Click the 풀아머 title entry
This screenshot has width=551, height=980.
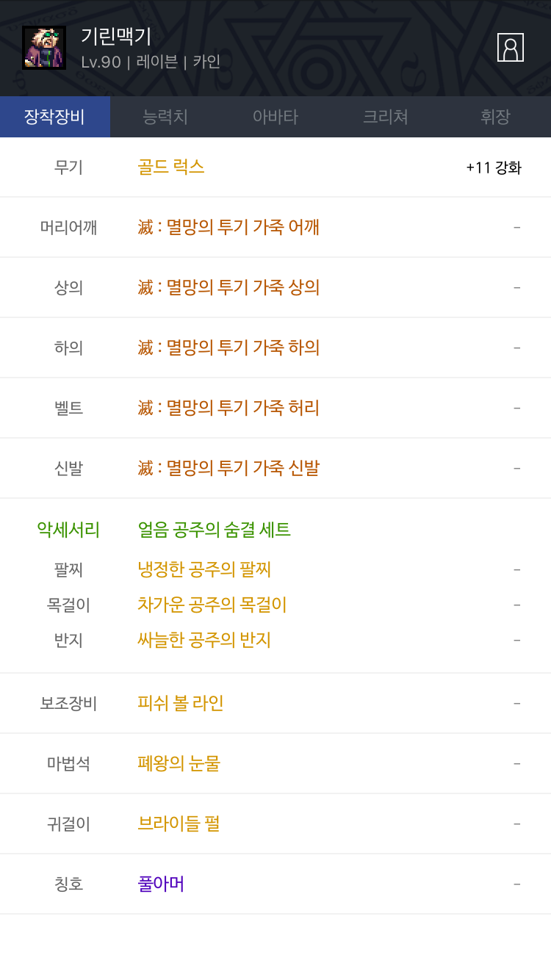click(x=161, y=884)
